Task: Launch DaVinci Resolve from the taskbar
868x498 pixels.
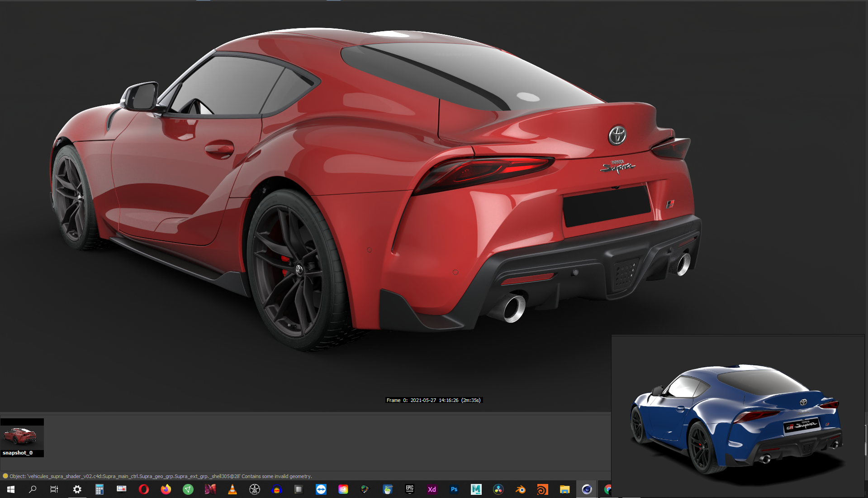Action: 498,489
